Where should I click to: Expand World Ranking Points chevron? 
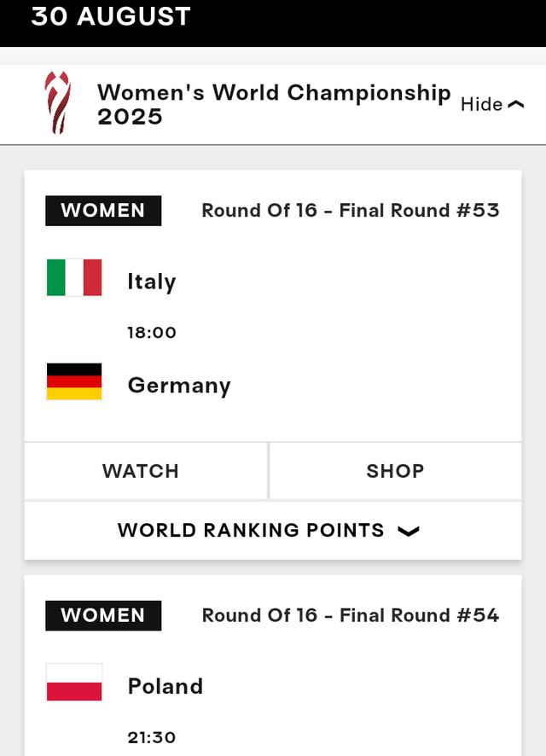coord(409,531)
